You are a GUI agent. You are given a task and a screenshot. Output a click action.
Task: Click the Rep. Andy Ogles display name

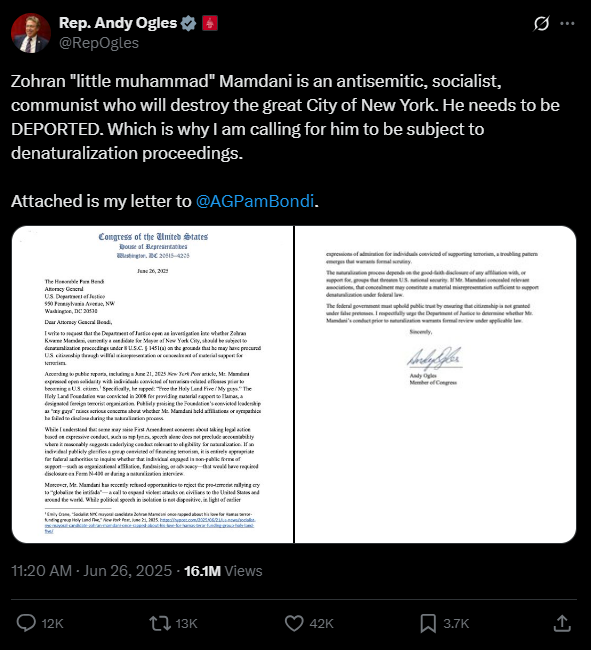118,23
